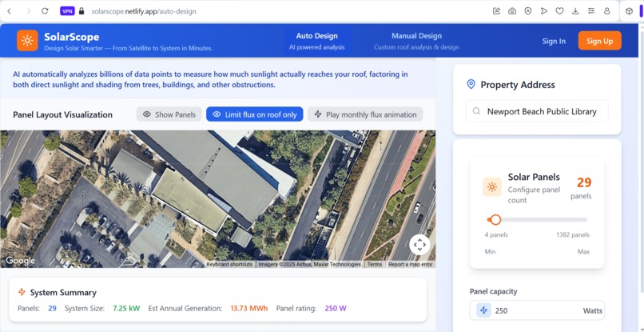644x332 pixels.
Task: Click the map pin Property Address icon
Action: coord(471,84)
